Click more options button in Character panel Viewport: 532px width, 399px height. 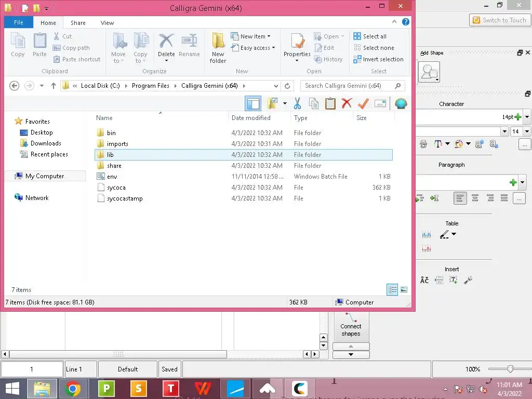tap(525, 144)
